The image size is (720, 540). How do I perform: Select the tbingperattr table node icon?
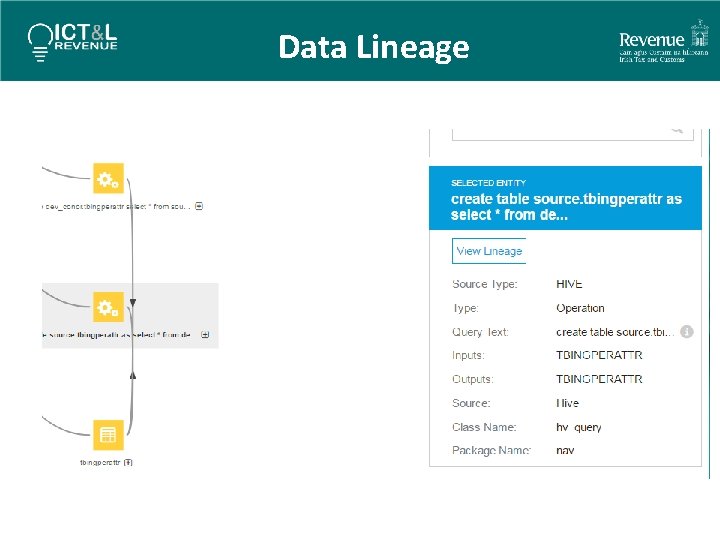tap(108, 434)
